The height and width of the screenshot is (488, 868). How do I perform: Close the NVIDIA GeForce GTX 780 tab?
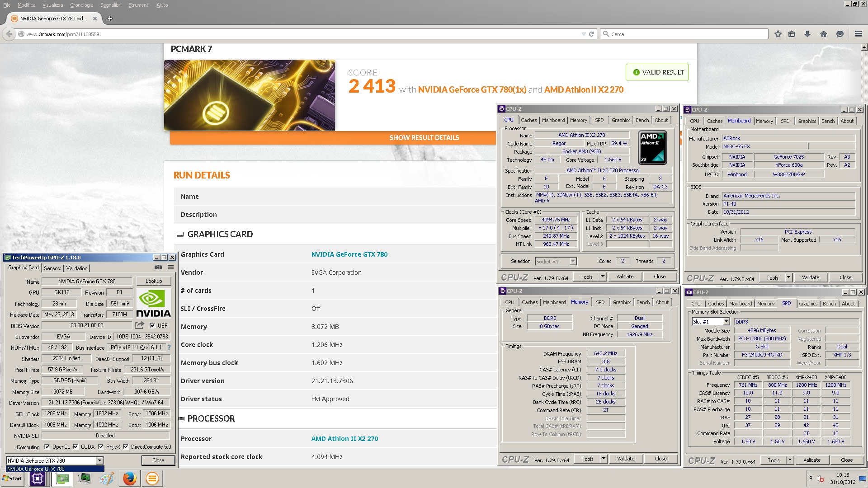tap(95, 19)
